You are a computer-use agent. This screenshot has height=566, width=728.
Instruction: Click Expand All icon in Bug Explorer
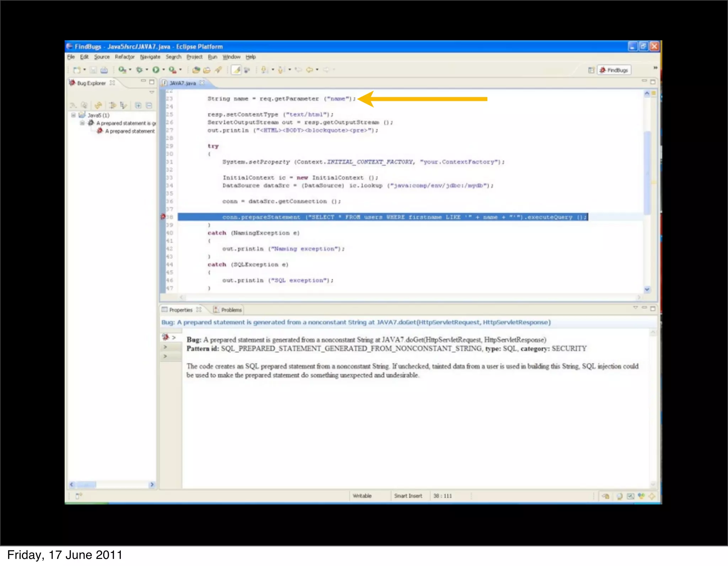[138, 106]
